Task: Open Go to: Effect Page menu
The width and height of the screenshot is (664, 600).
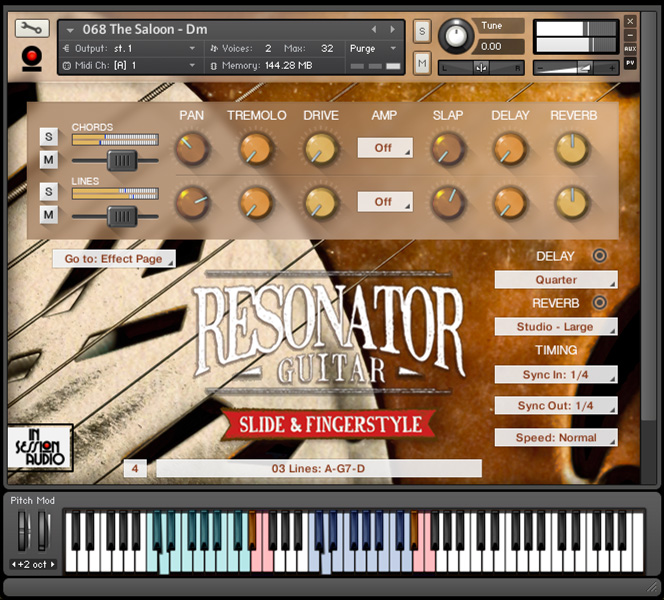Action: pyautogui.click(x=114, y=259)
